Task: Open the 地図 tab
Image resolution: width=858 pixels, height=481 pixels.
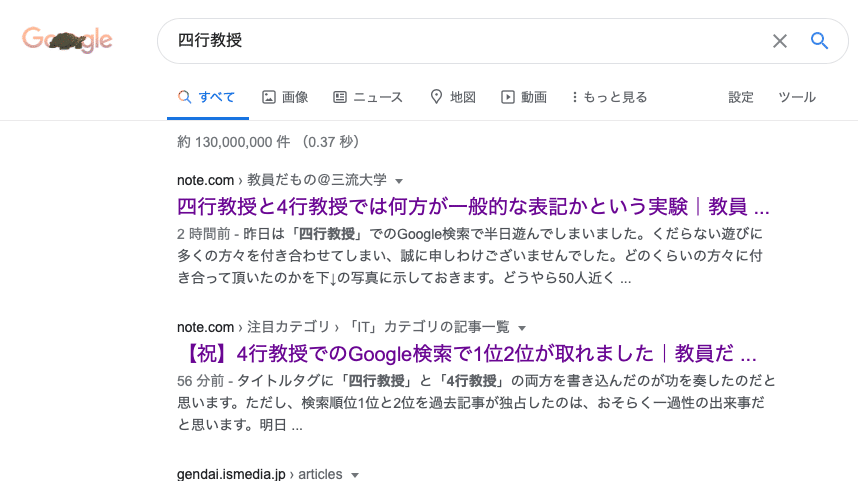Action: pos(453,97)
